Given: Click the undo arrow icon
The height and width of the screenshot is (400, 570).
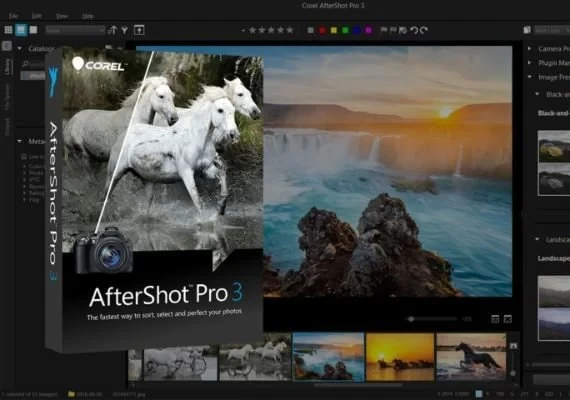Looking at the screenshot, I should 414,30.
